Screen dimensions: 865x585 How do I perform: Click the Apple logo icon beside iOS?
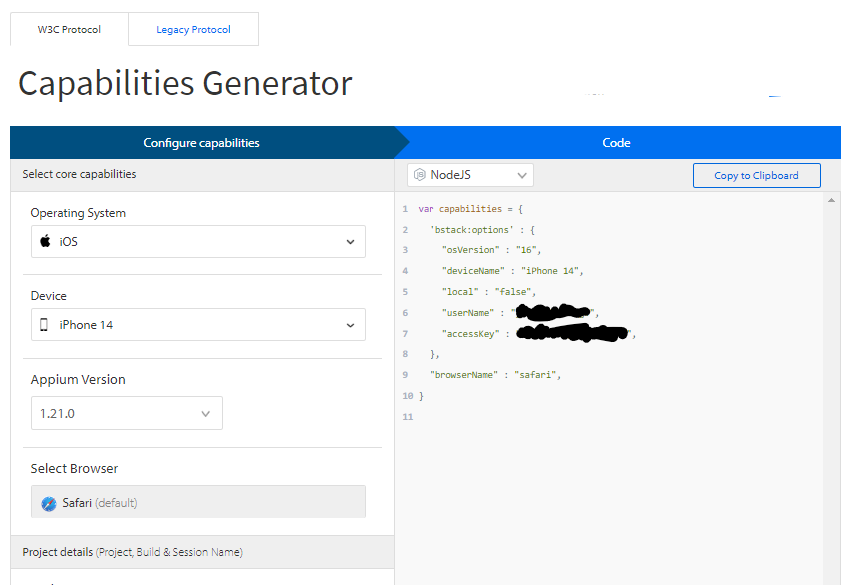coord(45,241)
